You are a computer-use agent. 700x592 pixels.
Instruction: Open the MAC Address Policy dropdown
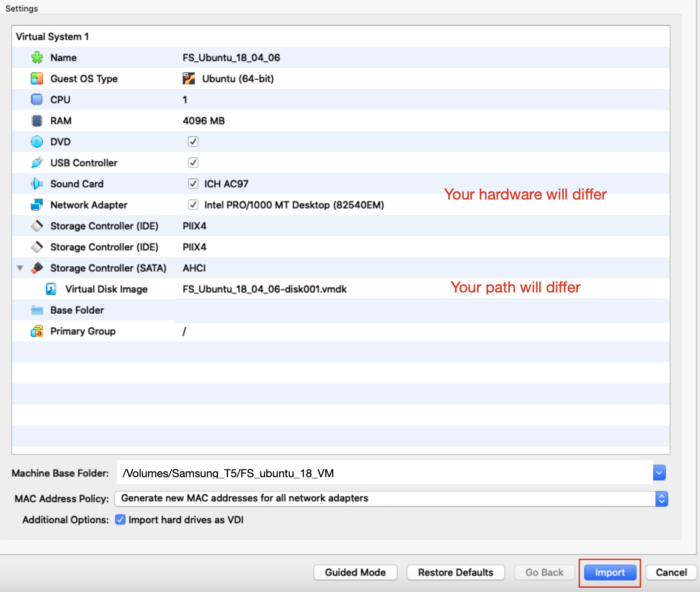point(661,499)
